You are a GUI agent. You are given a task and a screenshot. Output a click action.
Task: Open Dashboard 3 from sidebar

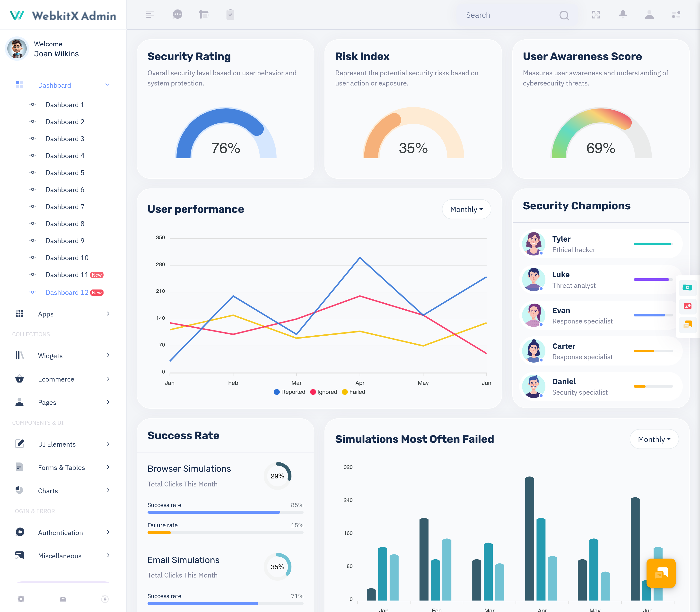[65, 139]
